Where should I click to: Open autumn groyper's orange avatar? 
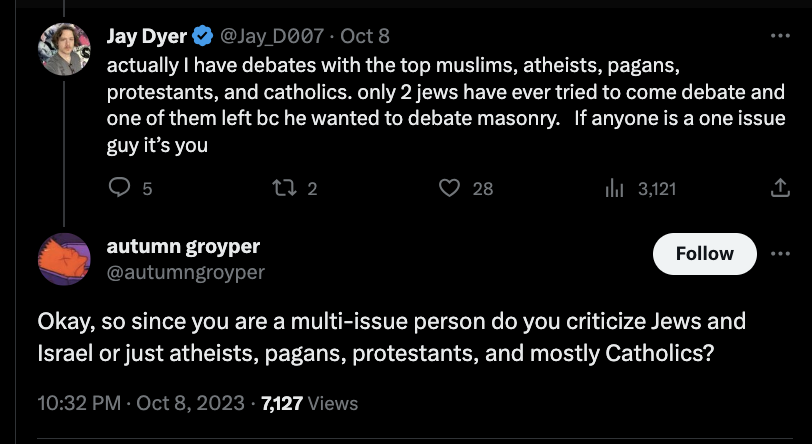[x=64, y=259]
